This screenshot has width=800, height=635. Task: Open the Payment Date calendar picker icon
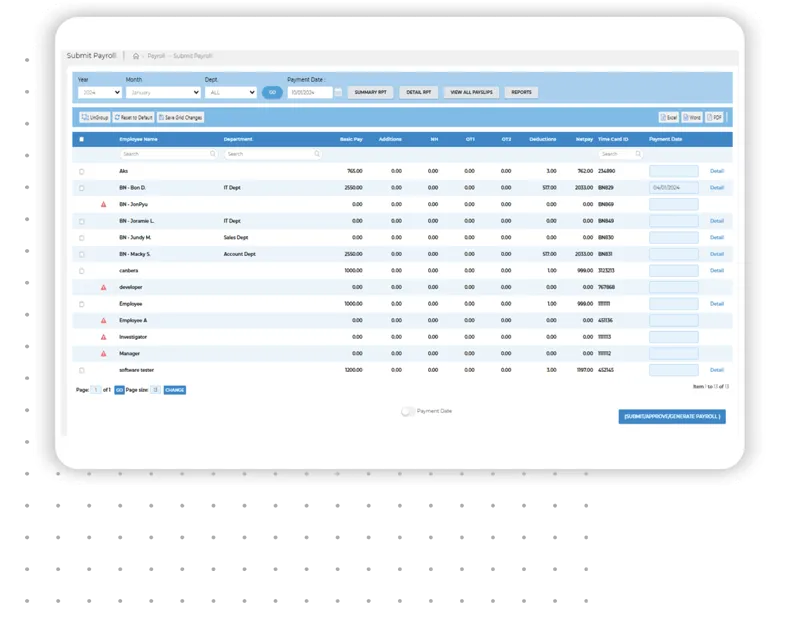[338, 93]
